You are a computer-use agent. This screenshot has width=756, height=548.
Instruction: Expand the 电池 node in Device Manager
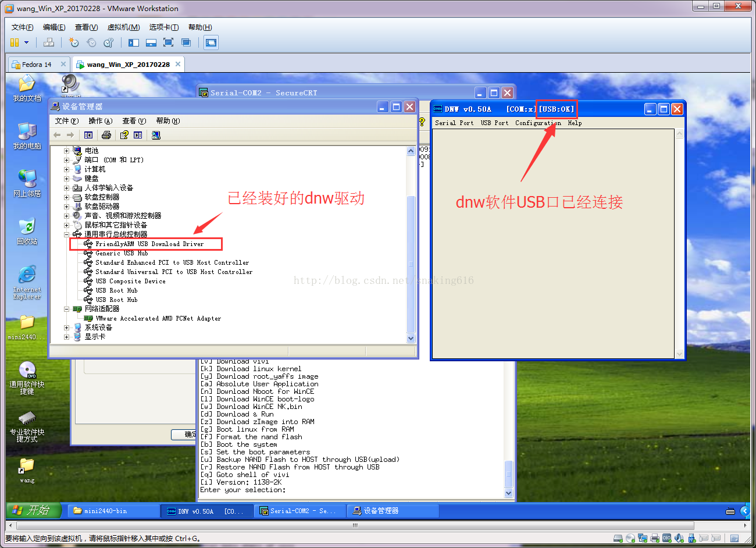66,151
